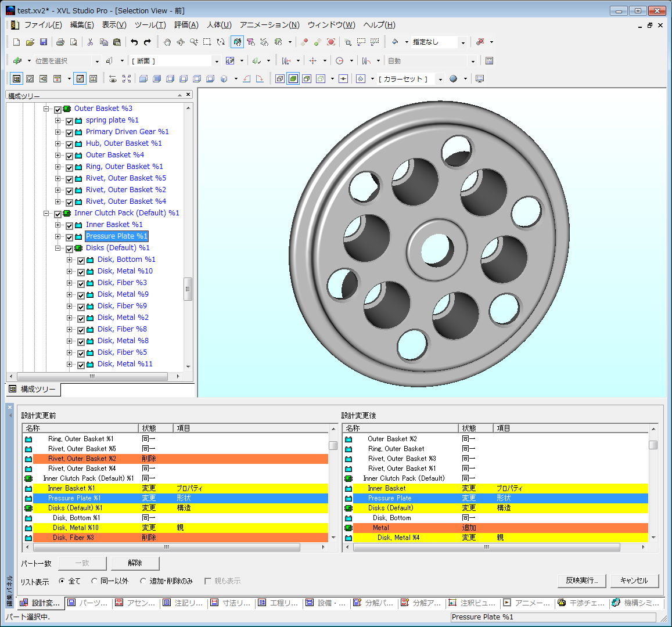Image resolution: width=672 pixels, height=627 pixels.
Task: Print using the printer toolbar icon
Action: (x=60, y=42)
